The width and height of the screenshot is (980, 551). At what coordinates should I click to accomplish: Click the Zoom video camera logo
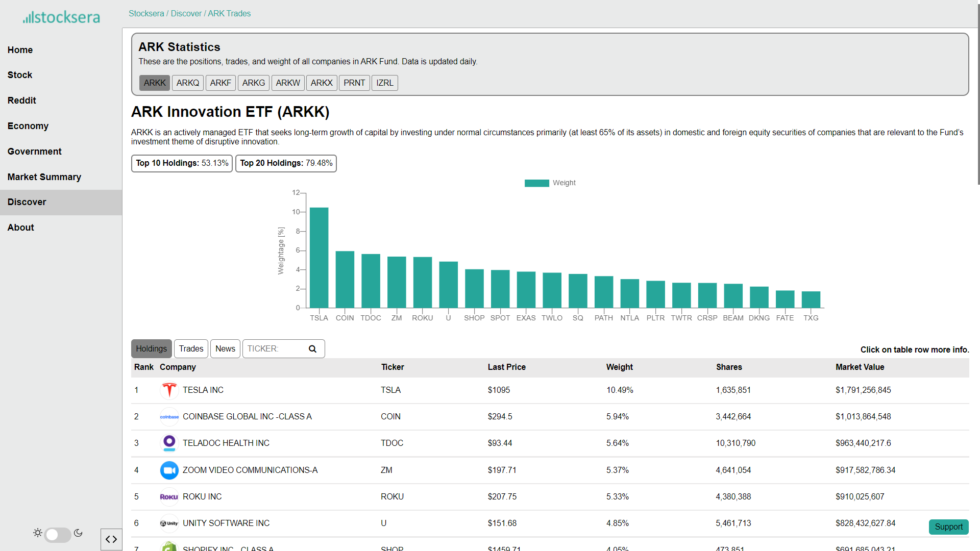pos(169,470)
